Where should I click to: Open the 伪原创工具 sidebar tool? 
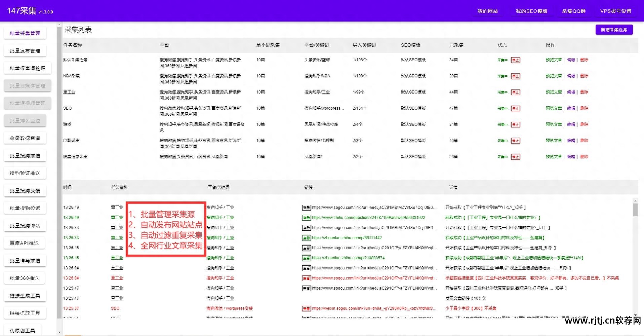pos(22,330)
